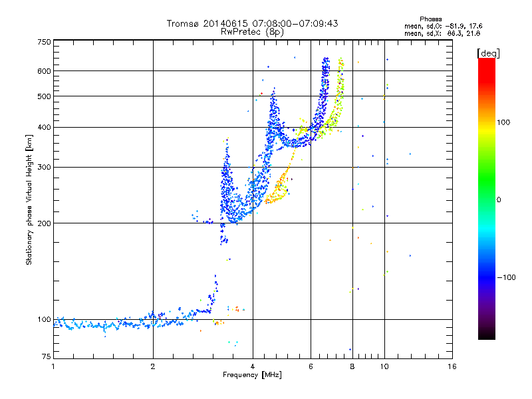Click the 'mean, sd,O: -81.9, 17.6' line
532x399 pixels.
point(444,26)
